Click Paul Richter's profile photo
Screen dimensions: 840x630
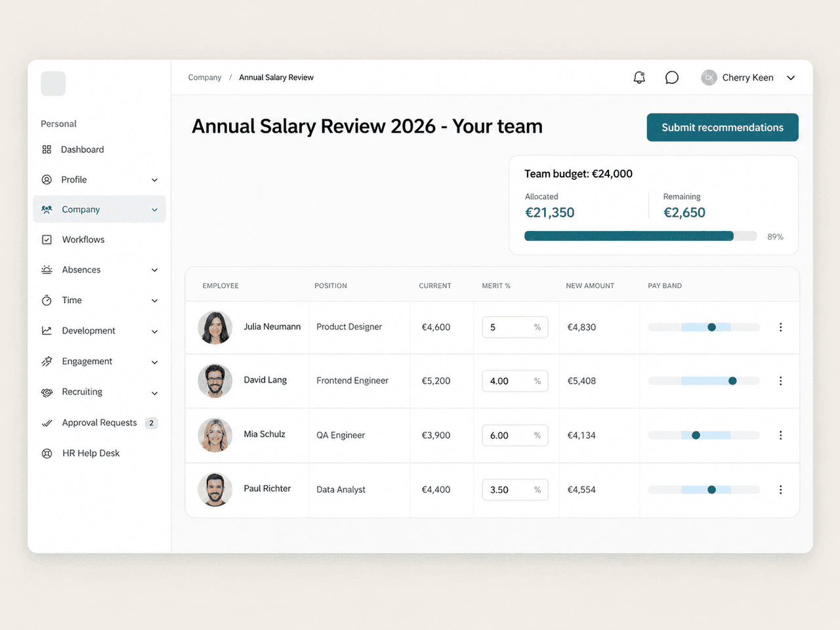click(215, 490)
